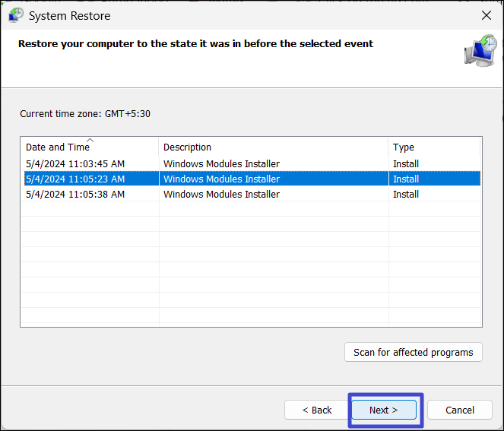
Task: Click Windows Modules Installer in highlighted row
Action: click(221, 179)
